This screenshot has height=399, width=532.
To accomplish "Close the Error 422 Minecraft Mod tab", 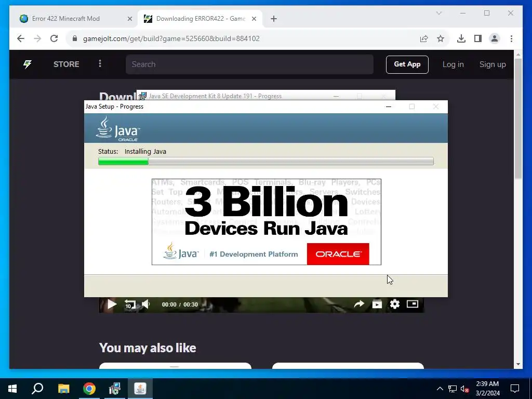I will pos(129,19).
